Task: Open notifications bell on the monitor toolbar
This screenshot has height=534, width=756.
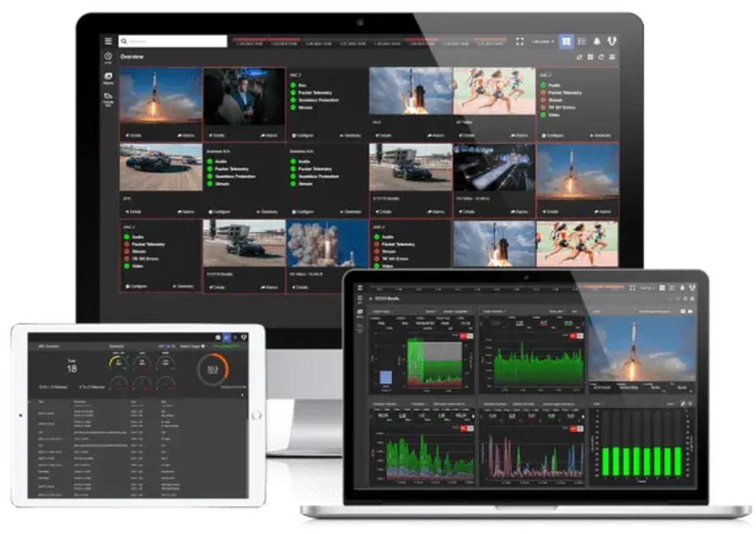Action: [597, 41]
